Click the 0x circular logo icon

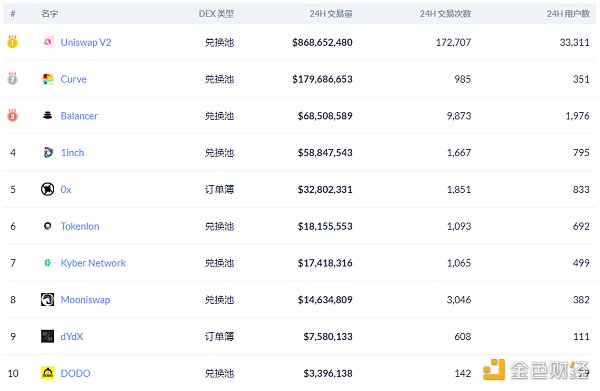[x=47, y=189]
